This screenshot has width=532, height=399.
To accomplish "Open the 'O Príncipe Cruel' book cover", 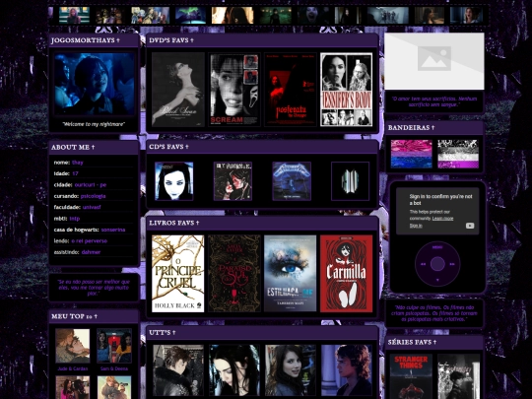I will point(178,274).
